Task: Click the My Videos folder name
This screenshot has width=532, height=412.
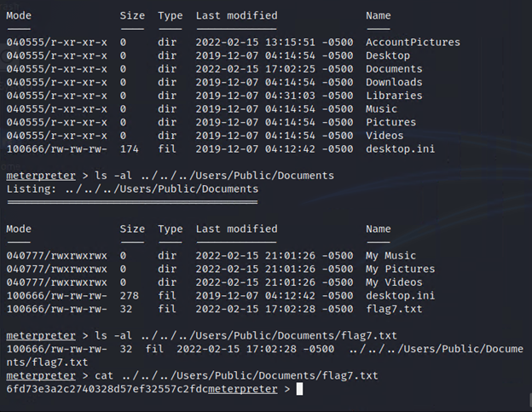Action: [393, 282]
